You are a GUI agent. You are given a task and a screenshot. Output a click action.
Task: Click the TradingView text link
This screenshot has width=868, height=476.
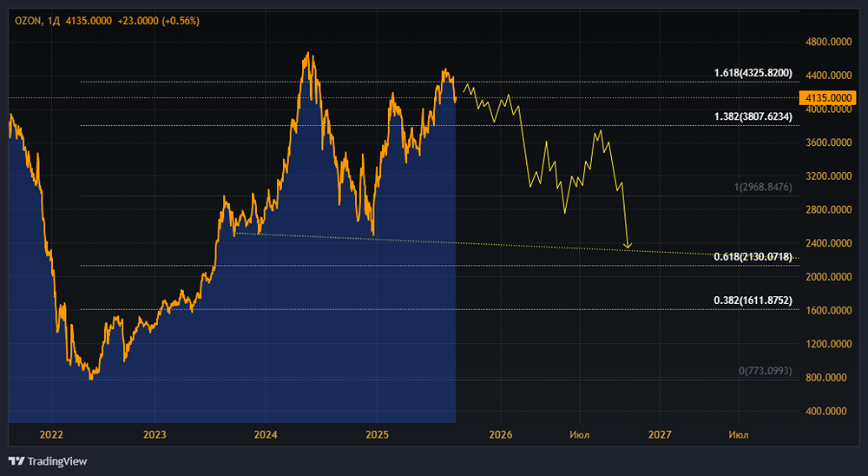[x=57, y=461]
